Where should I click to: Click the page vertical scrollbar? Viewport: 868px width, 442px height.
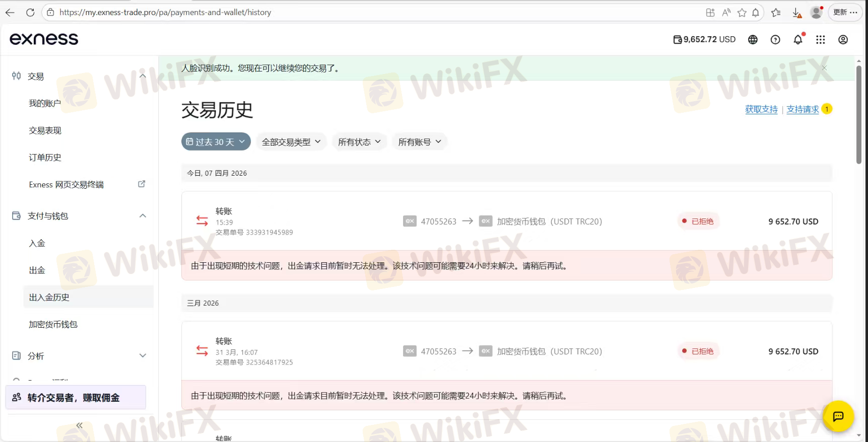tap(859, 115)
